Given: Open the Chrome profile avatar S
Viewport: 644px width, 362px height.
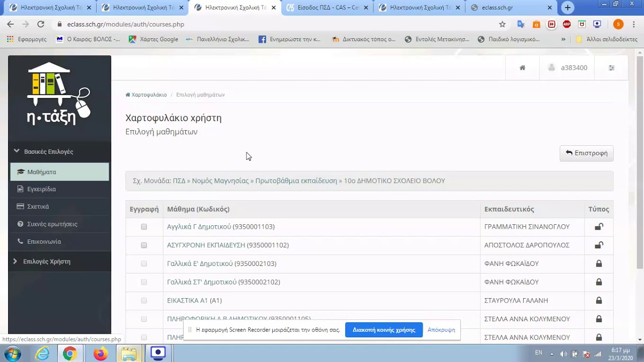Looking at the screenshot, I should 618,24.
